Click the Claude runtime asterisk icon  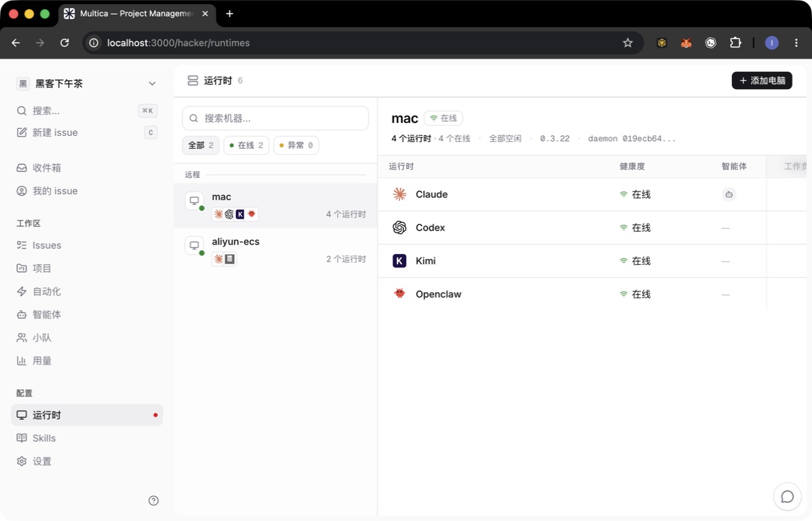(x=400, y=194)
